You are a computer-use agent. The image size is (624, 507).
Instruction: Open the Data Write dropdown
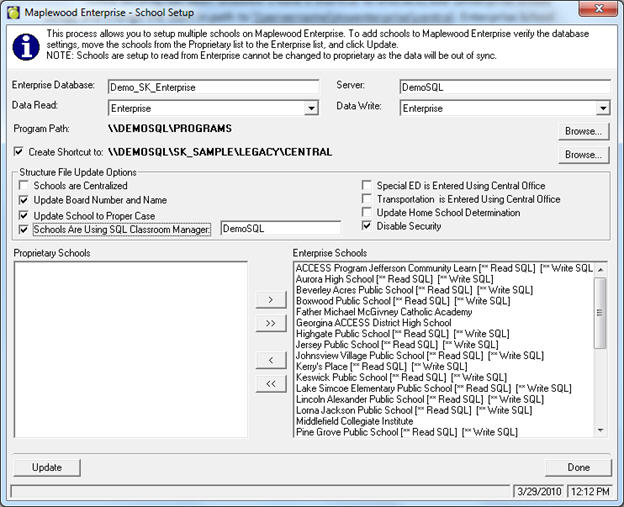(x=603, y=108)
